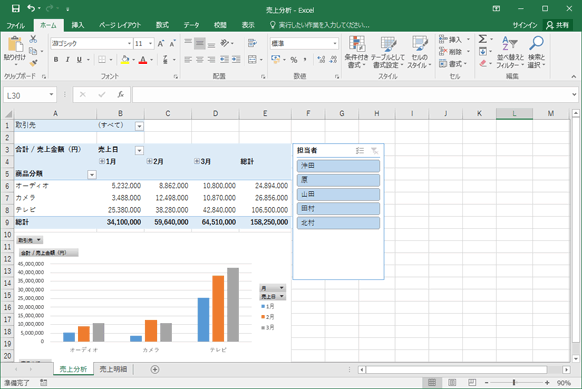The image size is (582, 389).
Task: Increase the font size
Action: click(161, 43)
